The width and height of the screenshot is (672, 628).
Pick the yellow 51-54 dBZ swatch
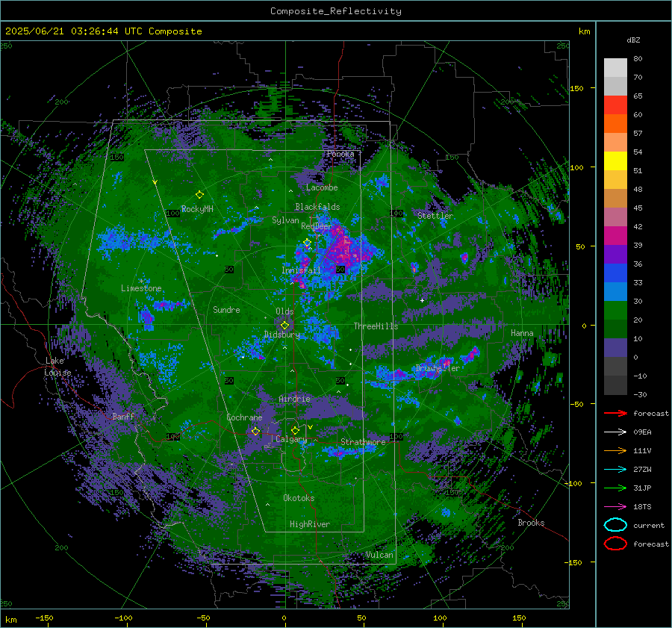point(615,161)
